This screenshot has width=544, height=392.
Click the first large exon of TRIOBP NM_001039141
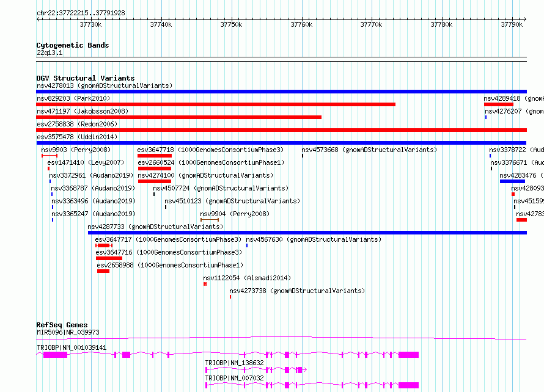(x=55, y=355)
